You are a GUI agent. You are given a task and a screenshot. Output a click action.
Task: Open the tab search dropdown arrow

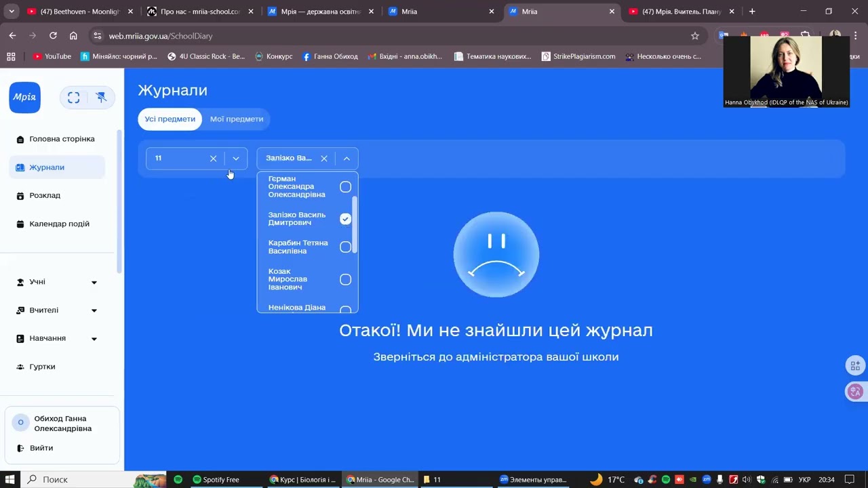click(12, 12)
